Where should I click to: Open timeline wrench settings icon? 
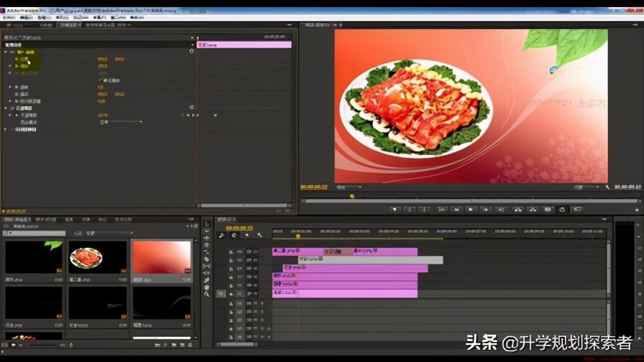point(260,236)
